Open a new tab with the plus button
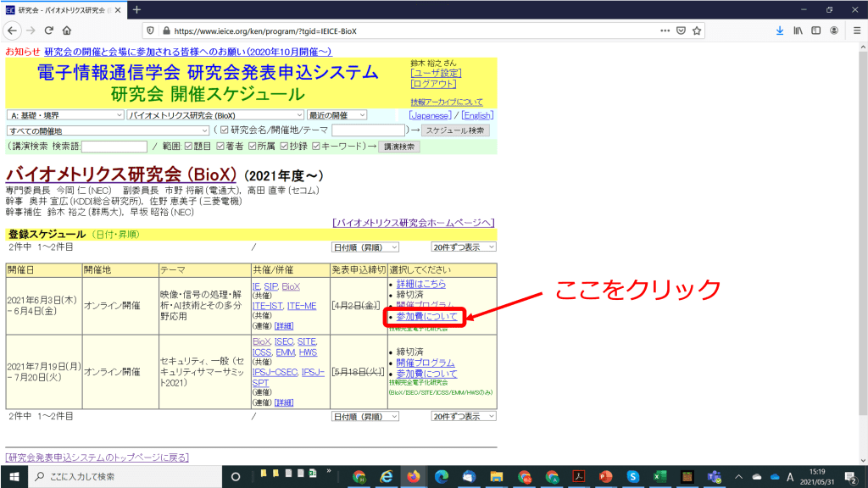The height and width of the screenshot is (488, 868). [136, 9]
